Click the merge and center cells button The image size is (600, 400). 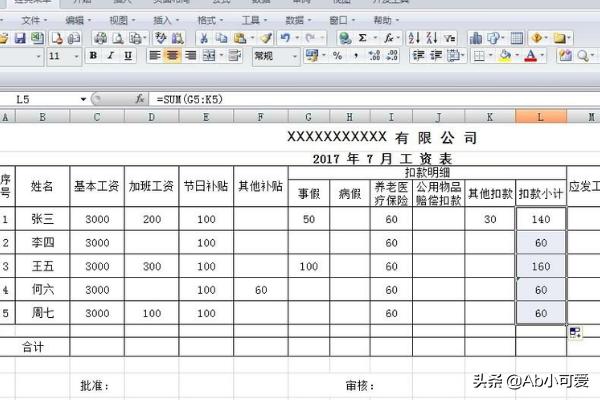209,56
